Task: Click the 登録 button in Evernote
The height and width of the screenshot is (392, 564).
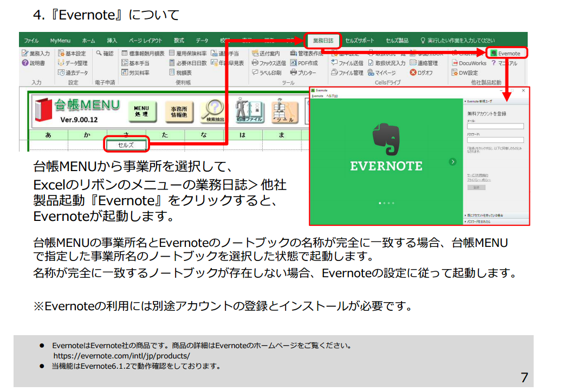Action: pos(476,187)
